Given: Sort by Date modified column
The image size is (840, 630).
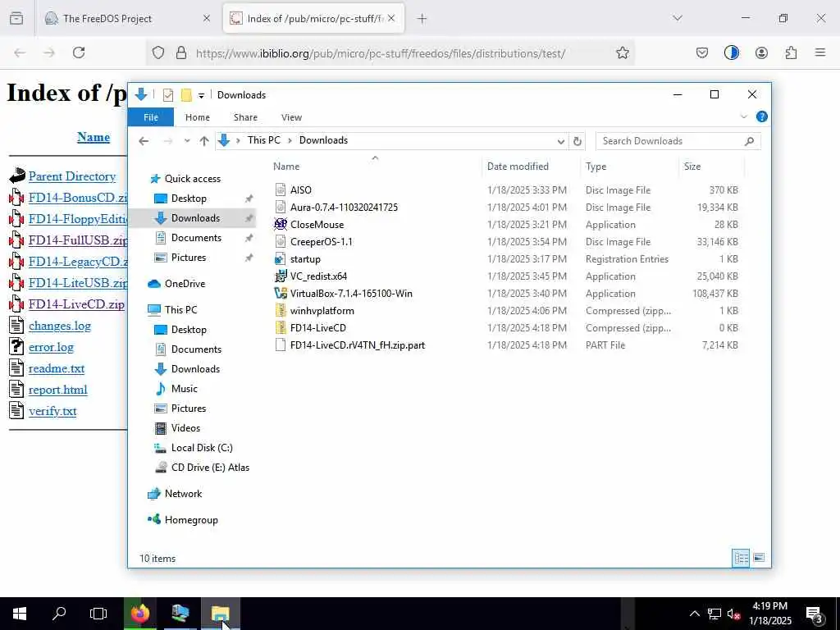Looking at the screenshot, I should click(518, 167).
